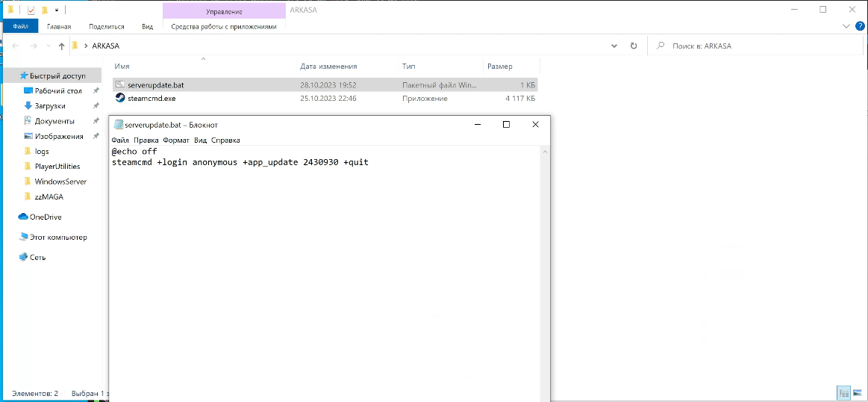Open zzMAGA folder in navigation pane

(49, 197)
